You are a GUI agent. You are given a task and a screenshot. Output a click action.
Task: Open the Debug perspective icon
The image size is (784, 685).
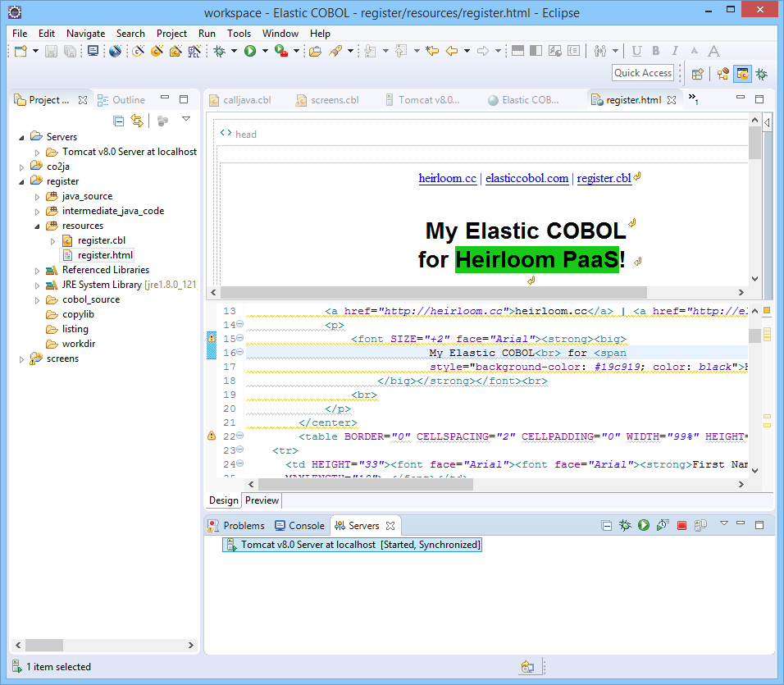(762, 74)
